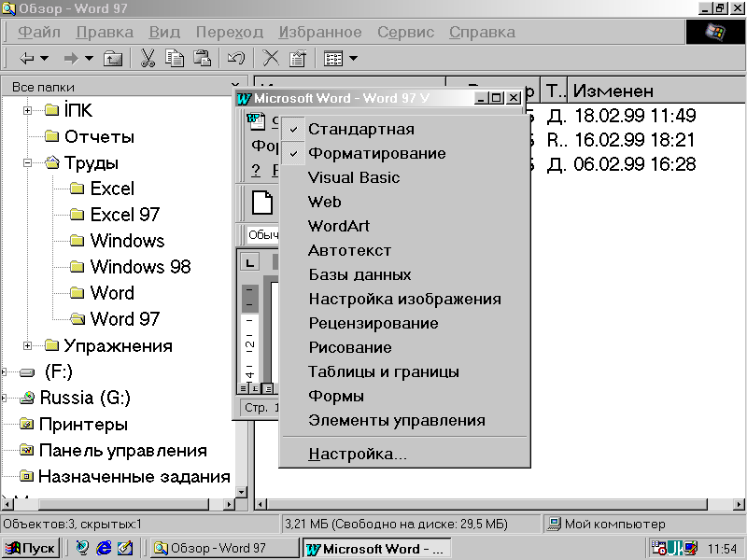Enable the Элементы управления toolbar
This screenshot has width=747, height=560.
coord(404,421)
